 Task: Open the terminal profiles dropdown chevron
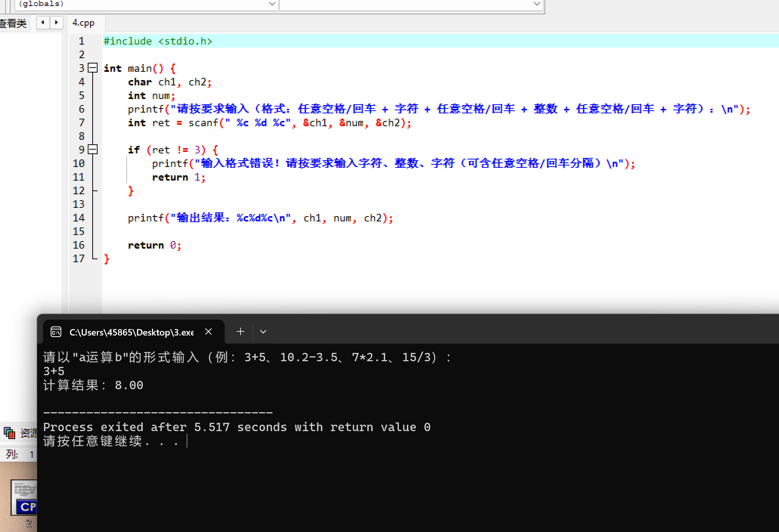tap(263, 332)
